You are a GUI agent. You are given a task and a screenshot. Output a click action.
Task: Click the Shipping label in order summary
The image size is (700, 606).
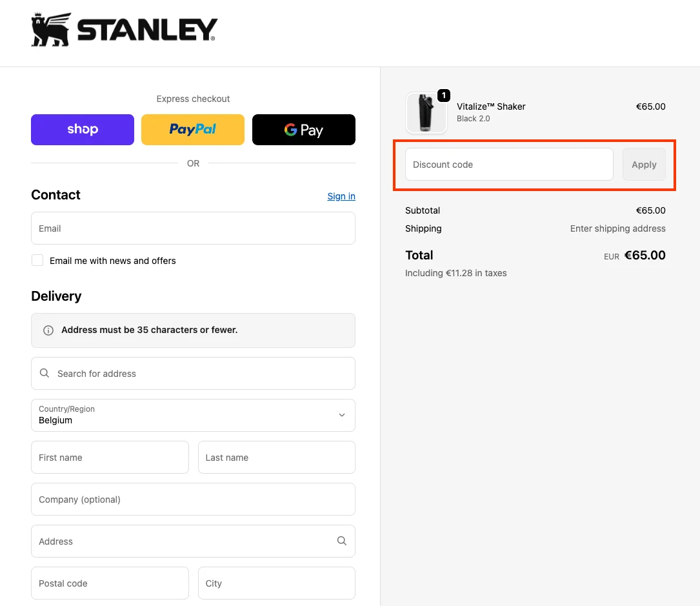point(423,228)
